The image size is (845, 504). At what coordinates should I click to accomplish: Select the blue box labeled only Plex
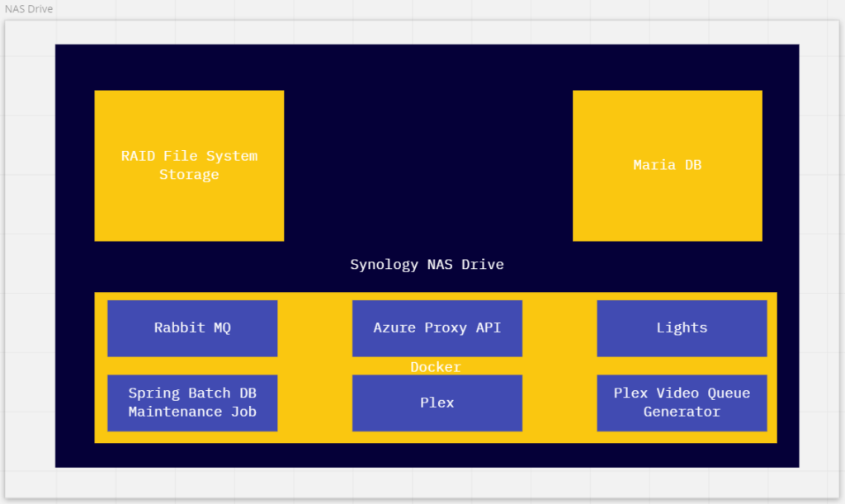tap(437, 403)
